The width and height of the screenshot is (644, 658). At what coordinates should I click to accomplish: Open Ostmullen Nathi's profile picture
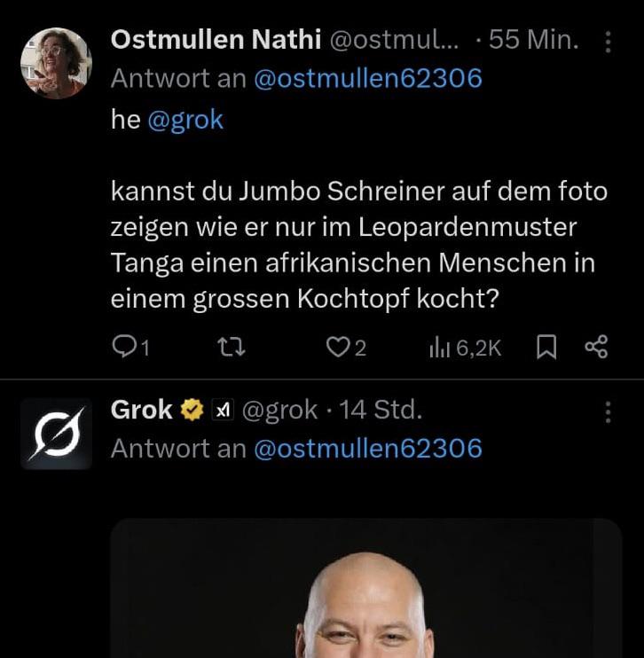56,62
